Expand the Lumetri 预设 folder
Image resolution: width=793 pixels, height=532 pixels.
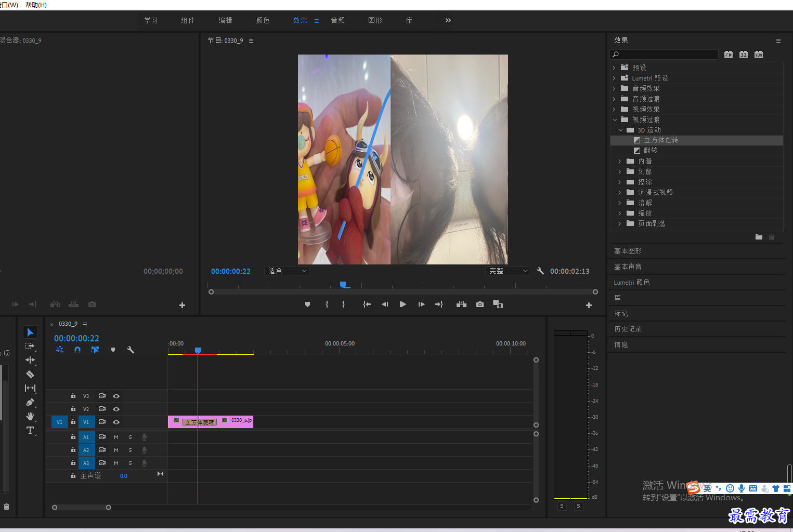[x=614, y=78]
